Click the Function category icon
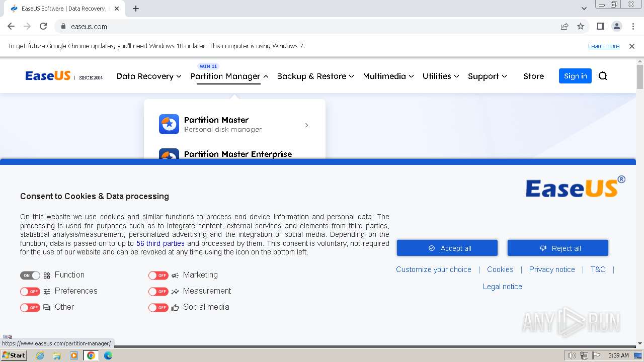 tap(47, 275)
